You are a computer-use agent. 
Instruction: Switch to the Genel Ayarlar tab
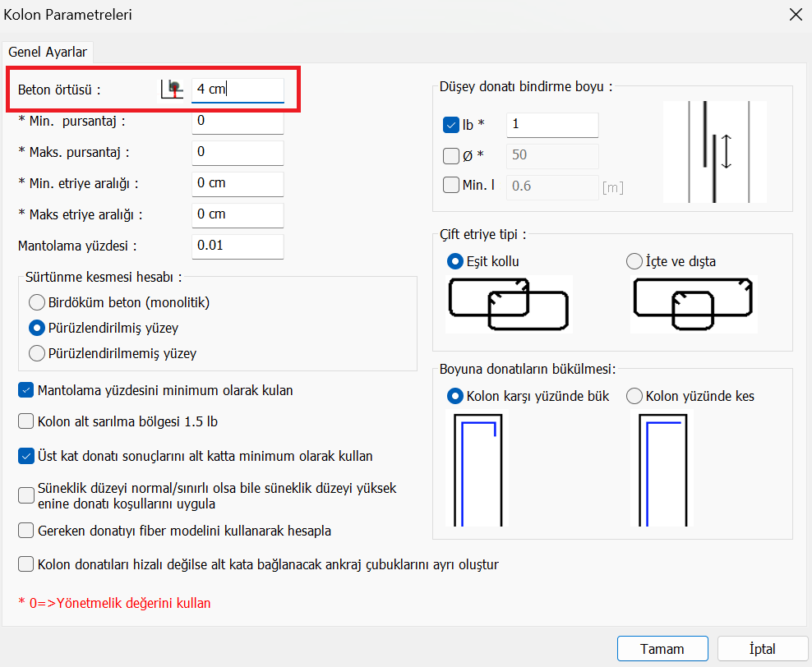tap(48, 52)
